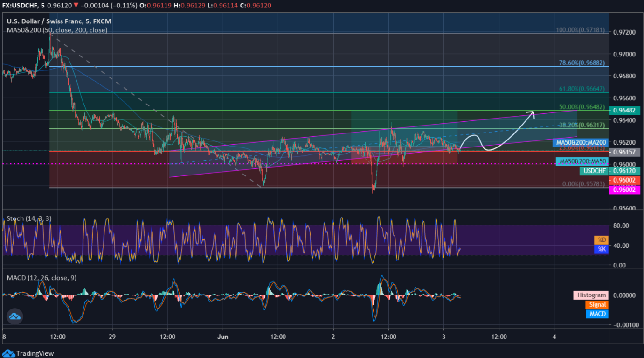The height and width of the screenshot is (358, 644).
Task: Click the blue MACD label on the right
Action: [596, 314]
